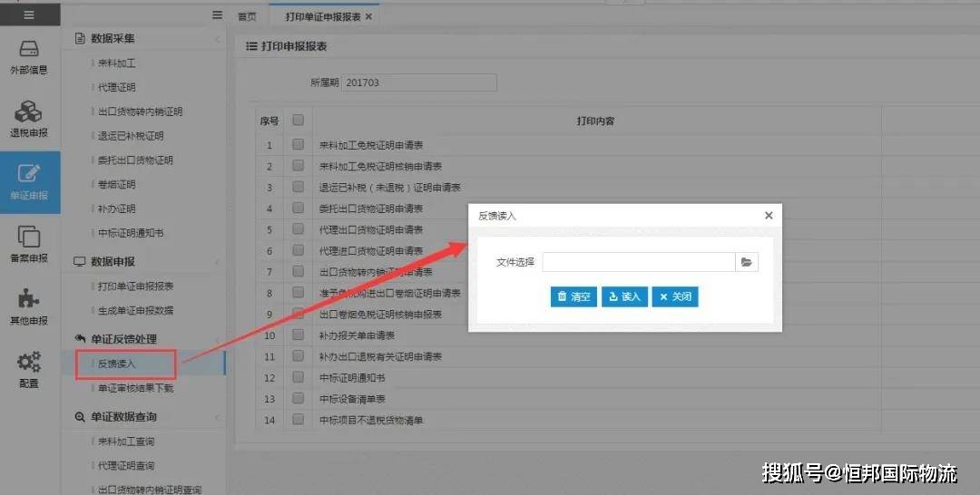Click the 读入 button
This screenshot has height=495, width=980.
[625, 296]
